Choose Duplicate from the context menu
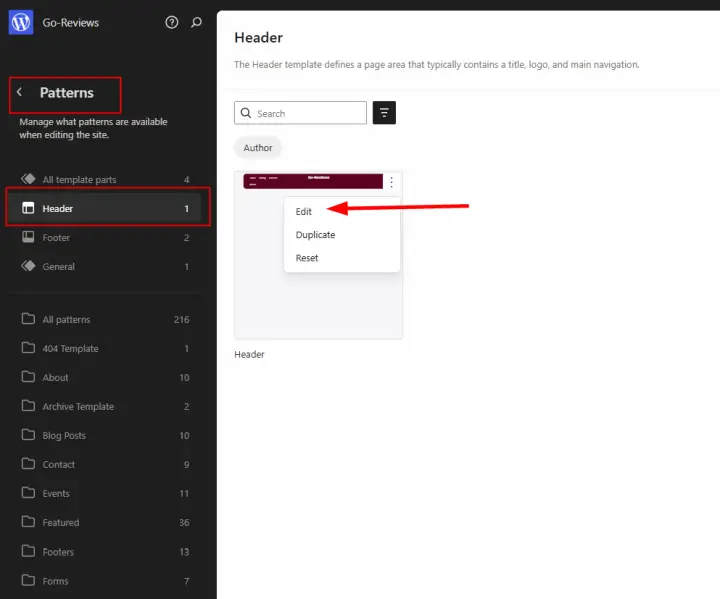The height and width of the screenshot is (599, 720). 315,235
